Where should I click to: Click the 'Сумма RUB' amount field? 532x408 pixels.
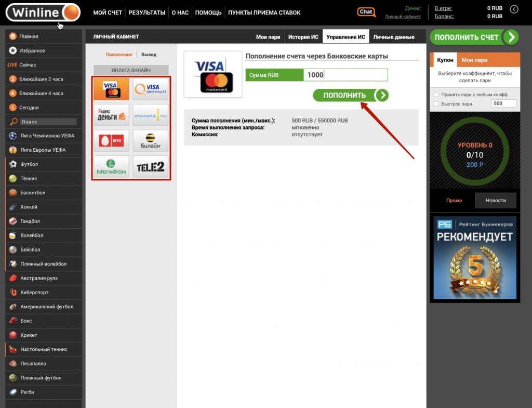345,75
